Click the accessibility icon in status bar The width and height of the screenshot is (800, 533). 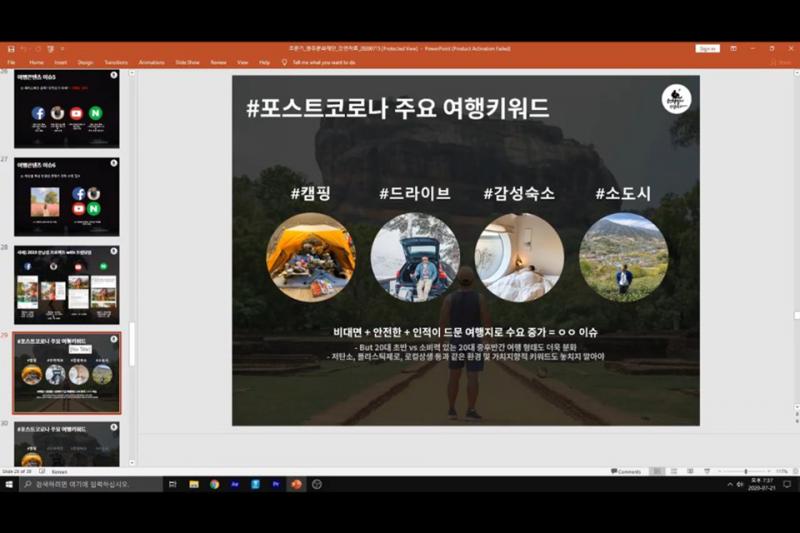pyautogui.click(x=42, y=471)
